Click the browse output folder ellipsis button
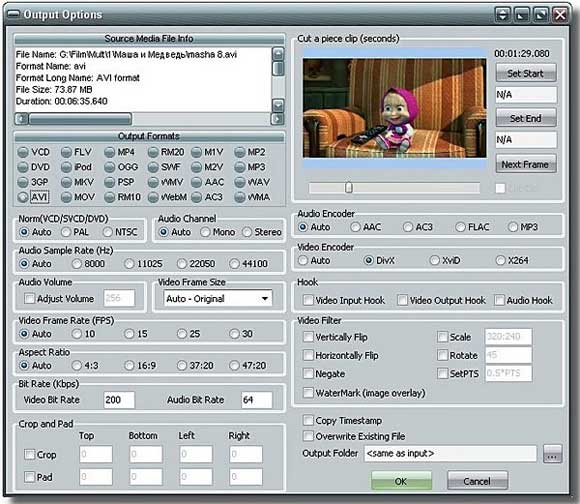 552,454
